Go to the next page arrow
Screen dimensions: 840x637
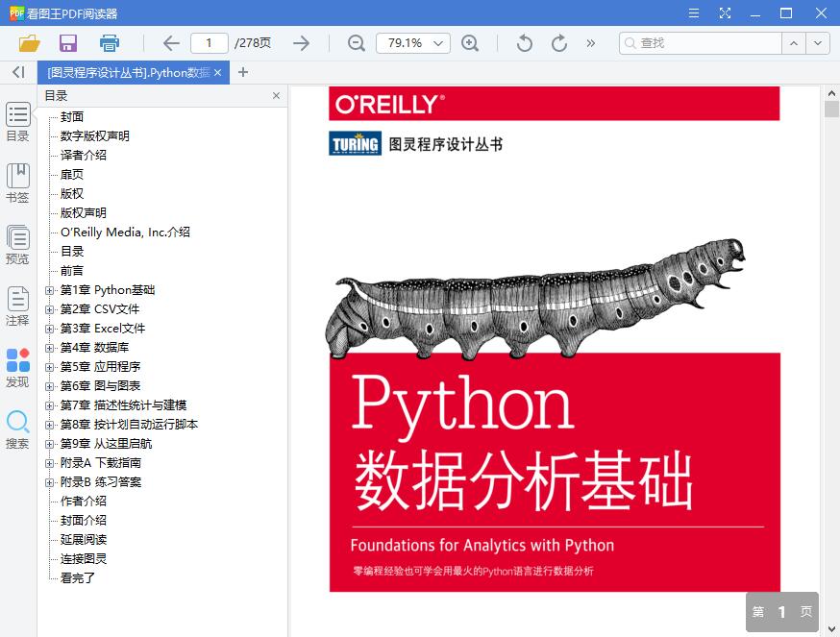[301, 43]
